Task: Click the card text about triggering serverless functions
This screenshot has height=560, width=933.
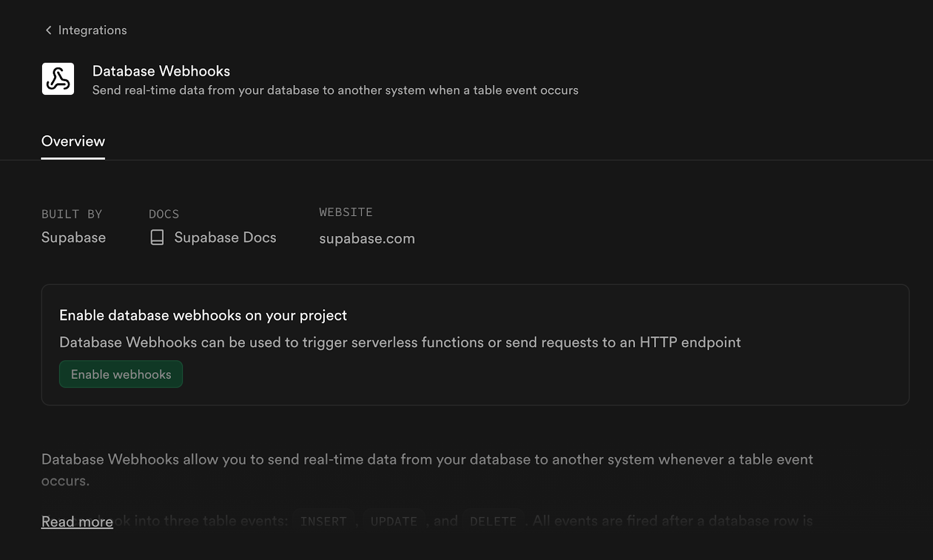Action: coord(400,342)
